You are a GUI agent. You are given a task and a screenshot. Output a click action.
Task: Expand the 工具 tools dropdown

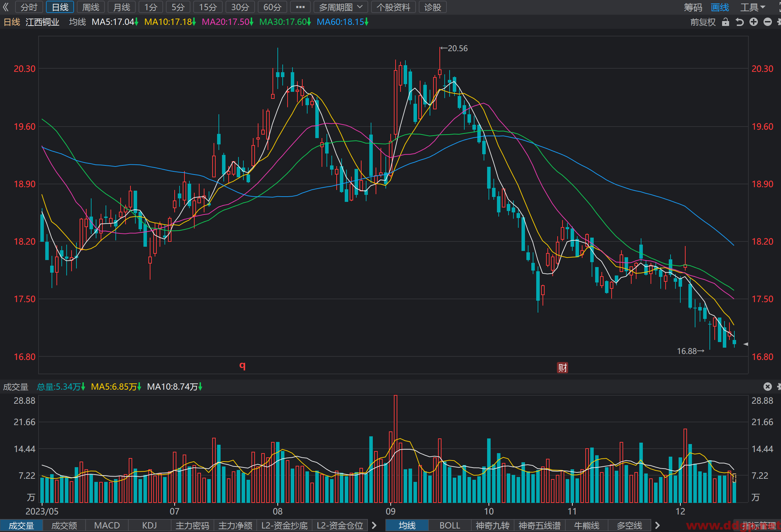(x=753, y=7)
